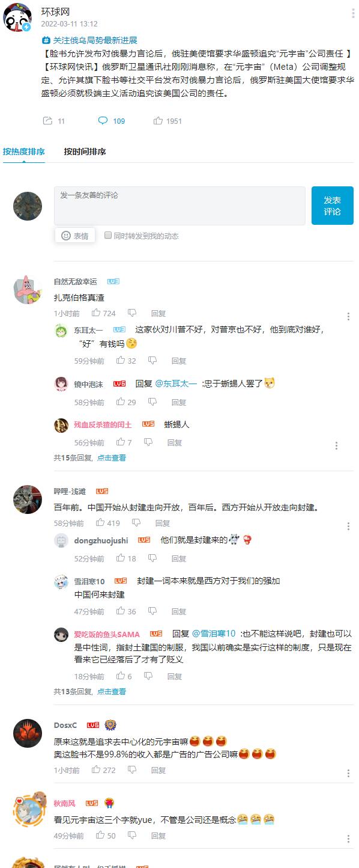Switch to 按时间排序 tab
The width and height of the screenshot is (359, 868).
click(x=85, y=151)
